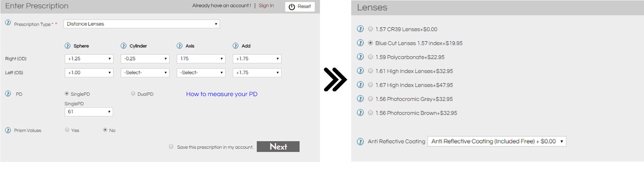
Task: Select 1.59 Polycarbonate lens option
Action: click(370, 57)
